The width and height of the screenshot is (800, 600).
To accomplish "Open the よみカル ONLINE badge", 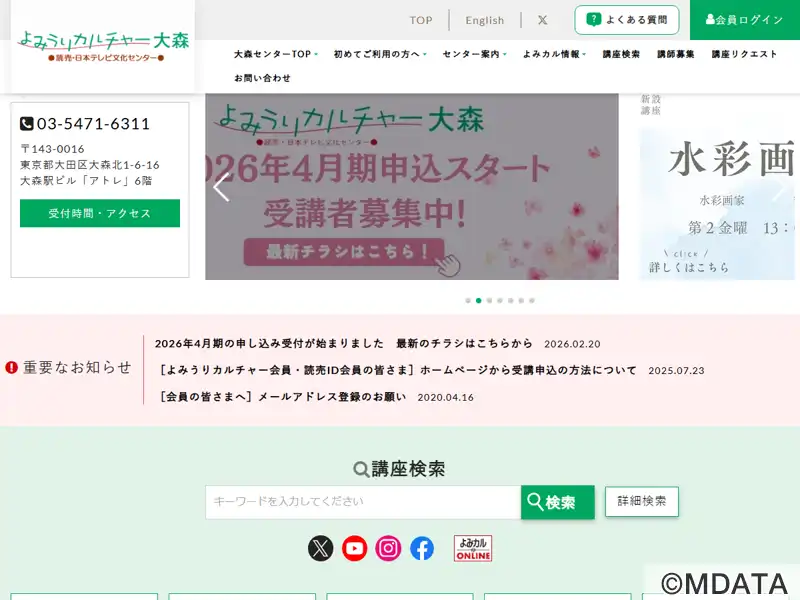I will (x=473, y=548).
